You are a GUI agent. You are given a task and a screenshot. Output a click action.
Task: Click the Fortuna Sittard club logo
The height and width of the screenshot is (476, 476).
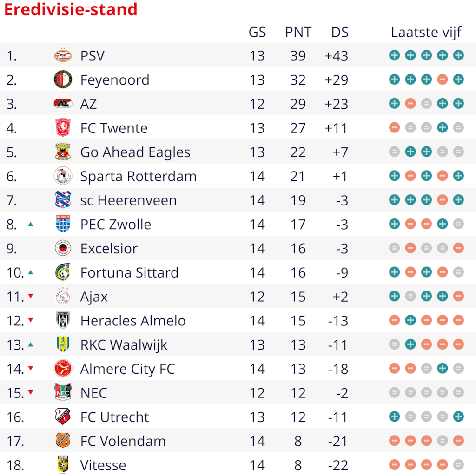(63, 272)
